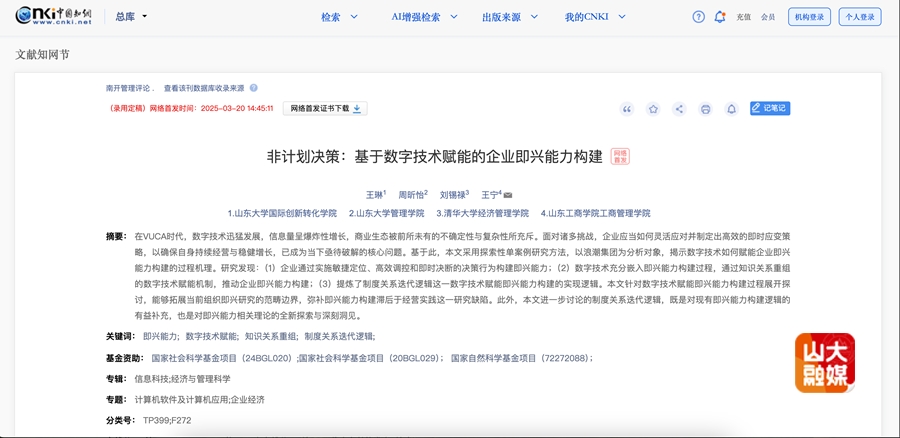Viewport: 900px width, 438px height.
Task: Favorite the article with the star icon
Action: [x=653, y=109]
